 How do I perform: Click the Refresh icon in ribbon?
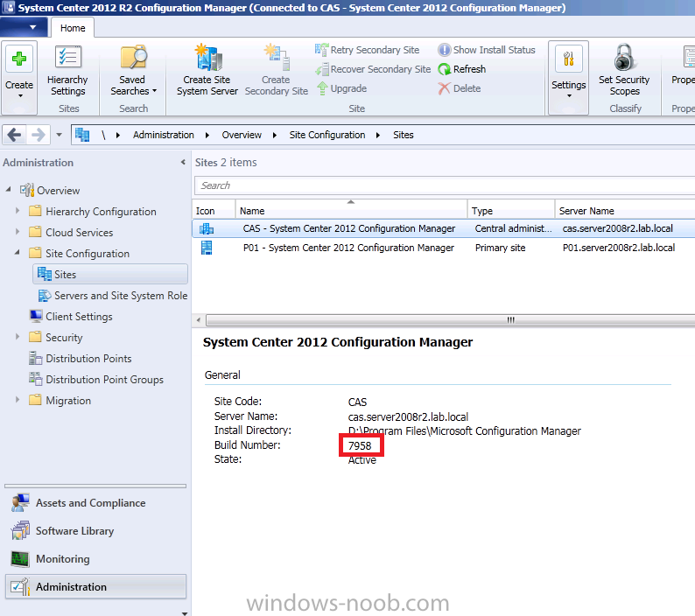[x=444, y=69]
